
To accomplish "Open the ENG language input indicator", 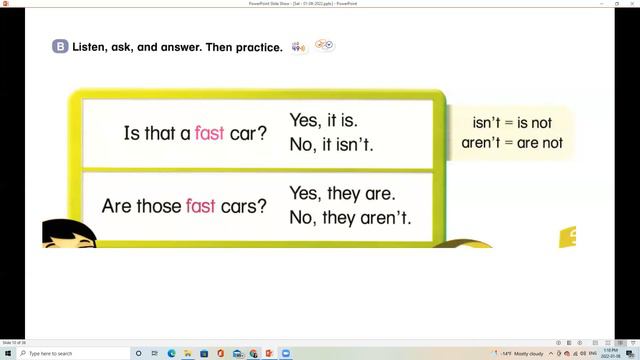I will tap(593, 353).
